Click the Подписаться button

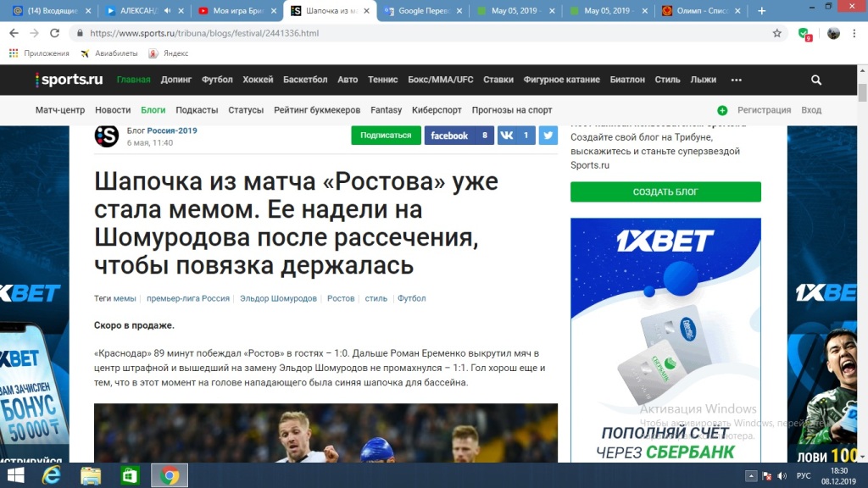386,135
